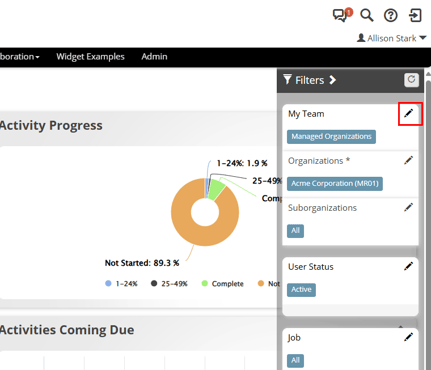Screen dimensions: 431x370
Task: Click the Activity Progress heading
Action: 51,126
